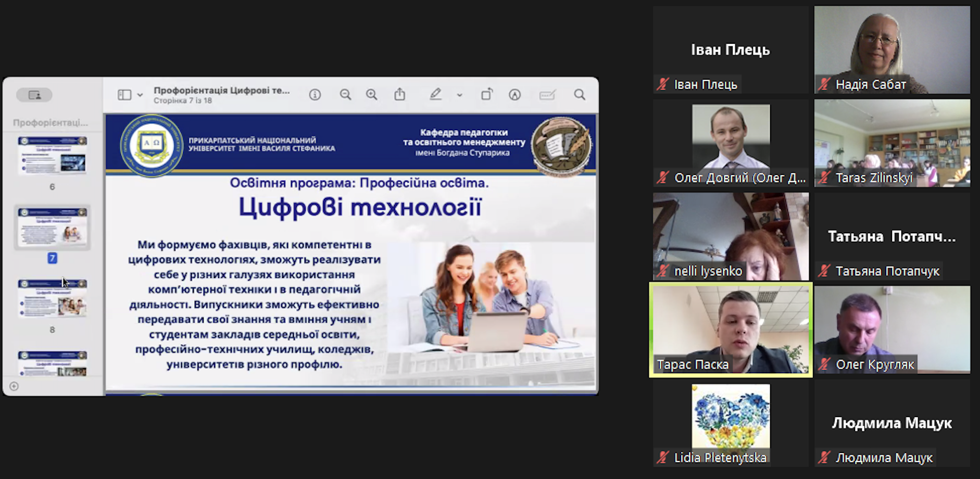The width and height of the screenshot is (980, 479).
Task: Click the shared-window pill button above sidebar
Action: pyautogui.click(x=34, y=95)
